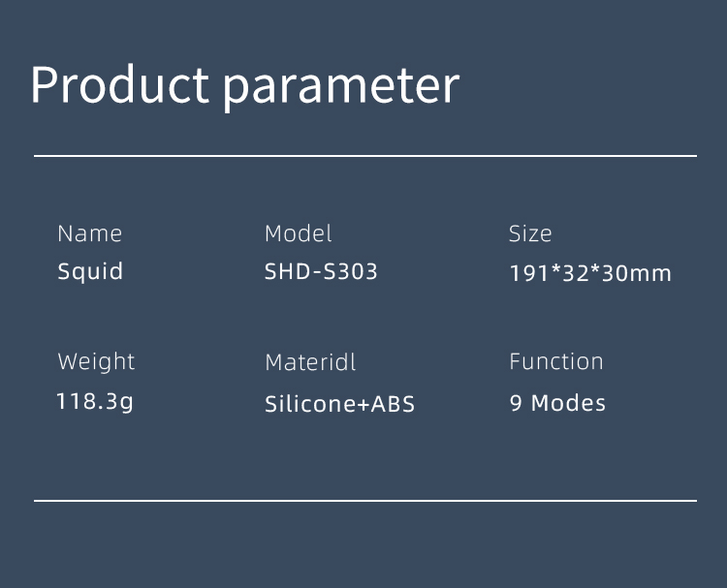The height and width of the screenshot is (588, 727).
Task: Select the Squid name value
Action: (x=90, y=272)
